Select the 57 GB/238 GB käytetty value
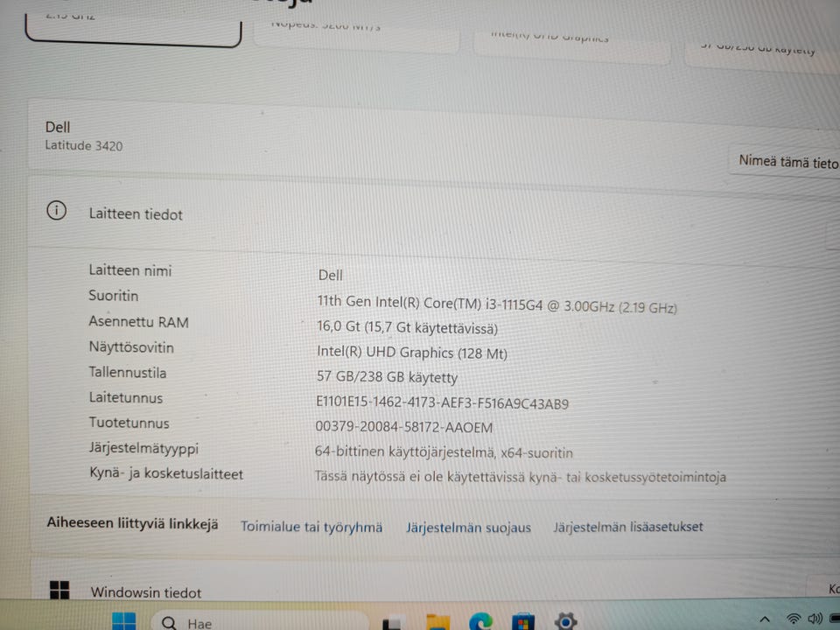This screenshot has width=840, height=630. coord(387,377)
